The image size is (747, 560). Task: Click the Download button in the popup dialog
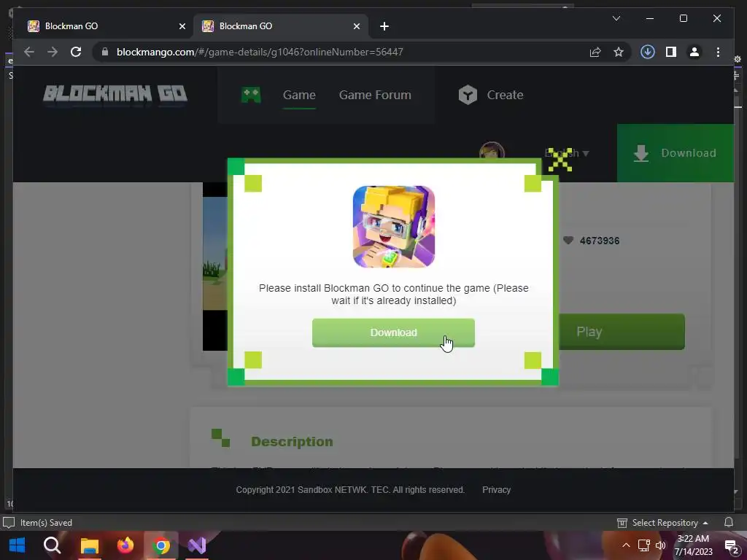click(393, 332)
